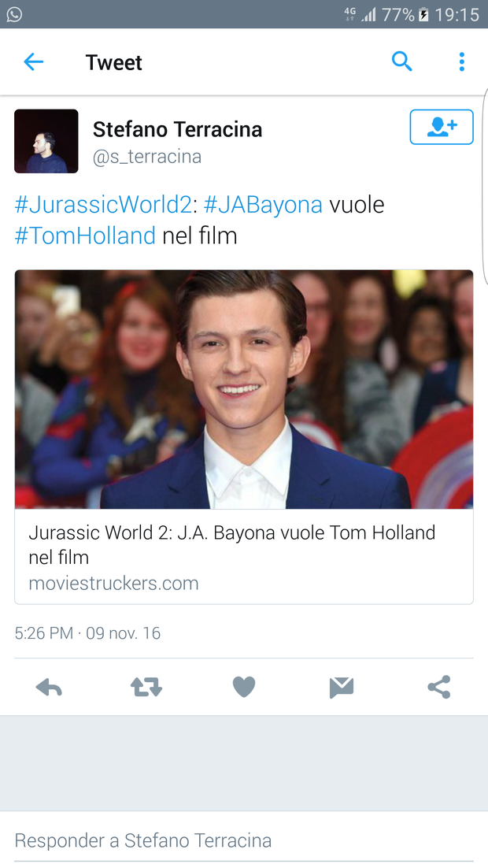The height and width of the screenshot is (868, 488).
Task: Open the Jurassic World 2 article headline
Action: [232, 545]
